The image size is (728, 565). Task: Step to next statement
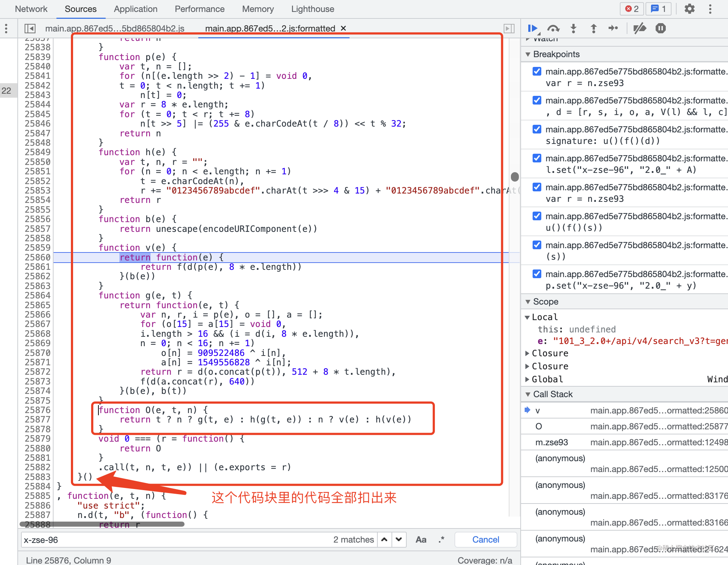(613, 28)
